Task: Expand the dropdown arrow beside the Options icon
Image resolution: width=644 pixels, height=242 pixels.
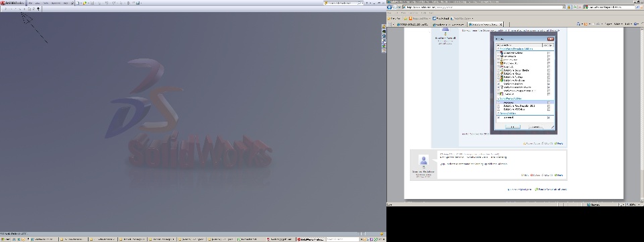Action: pyautogui.click(x=142, y=3)
